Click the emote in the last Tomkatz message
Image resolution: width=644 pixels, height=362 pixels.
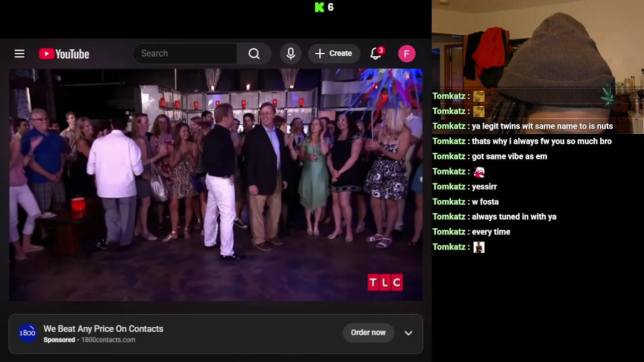(x=479, y=247)
